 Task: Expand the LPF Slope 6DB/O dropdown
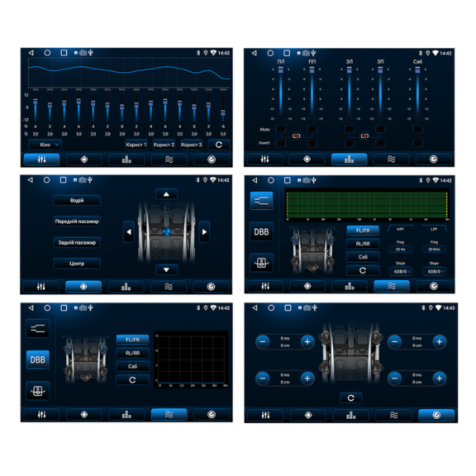[434, 271]
